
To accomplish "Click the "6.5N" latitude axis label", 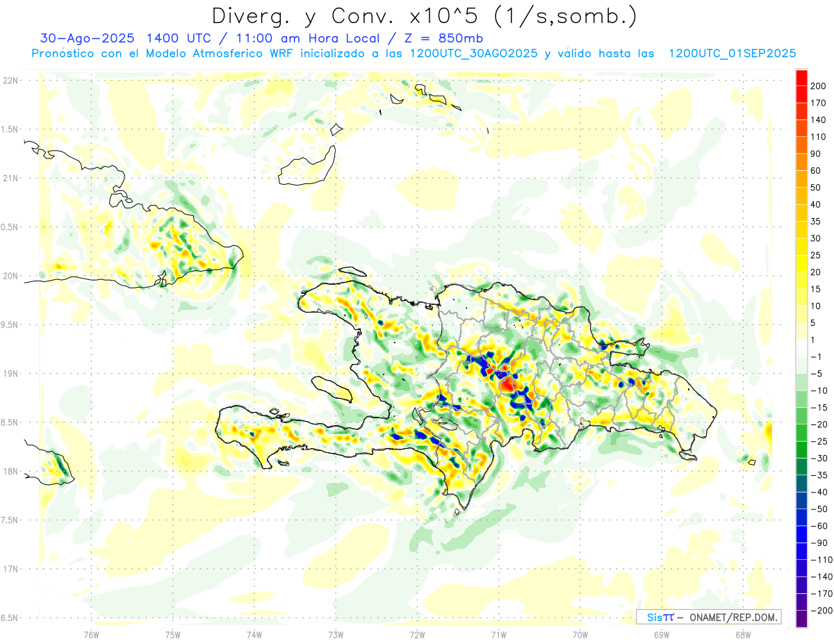I will click(x=10, y=618).
